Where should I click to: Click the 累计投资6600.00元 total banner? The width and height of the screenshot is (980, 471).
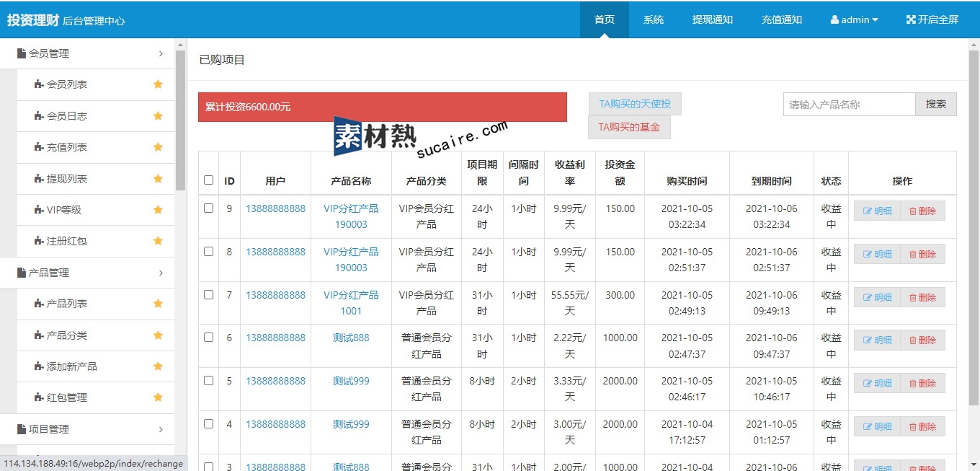(x=383, y=107)
